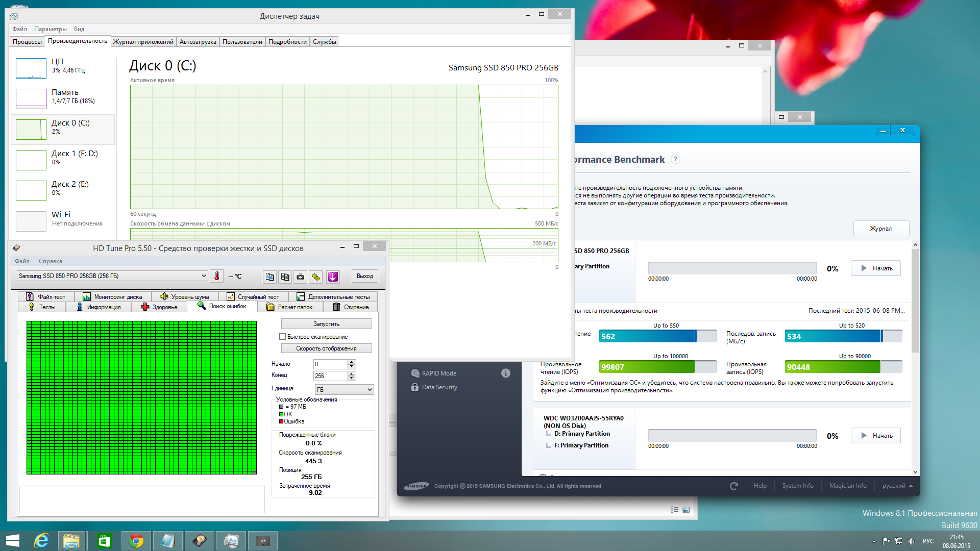Screen dimensions: 980x551
Task: Click the Samsung Magician refresh icon
Action: tap(734, 486)
